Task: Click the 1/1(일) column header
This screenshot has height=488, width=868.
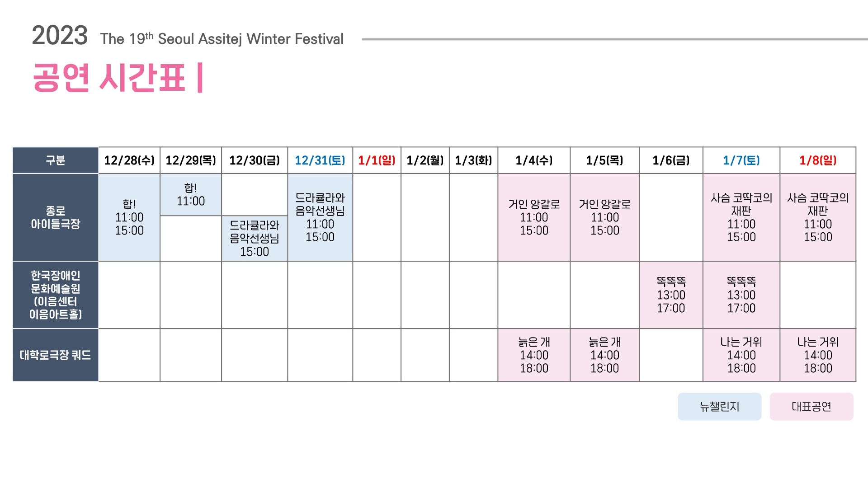Action: [377, 160]
